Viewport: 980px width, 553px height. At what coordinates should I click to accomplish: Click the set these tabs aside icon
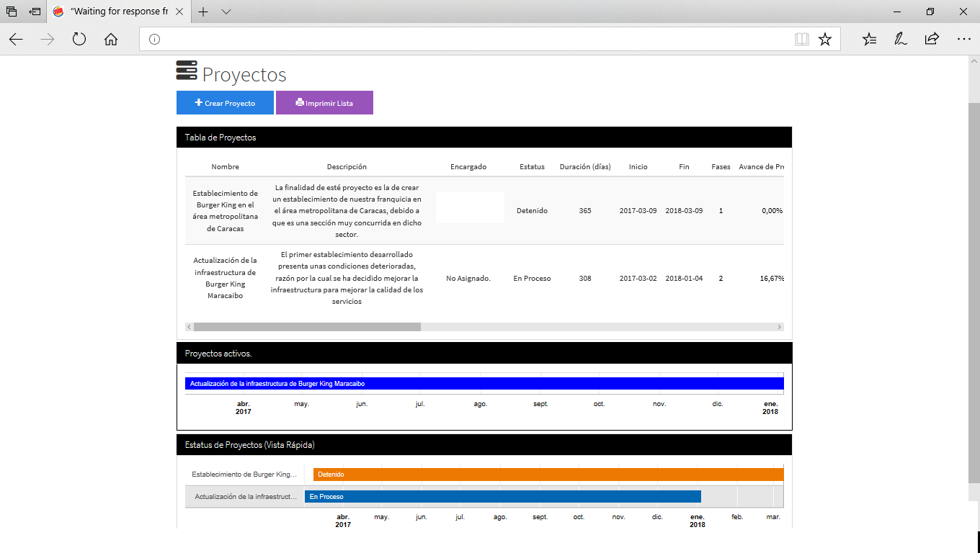coord(35,12)
